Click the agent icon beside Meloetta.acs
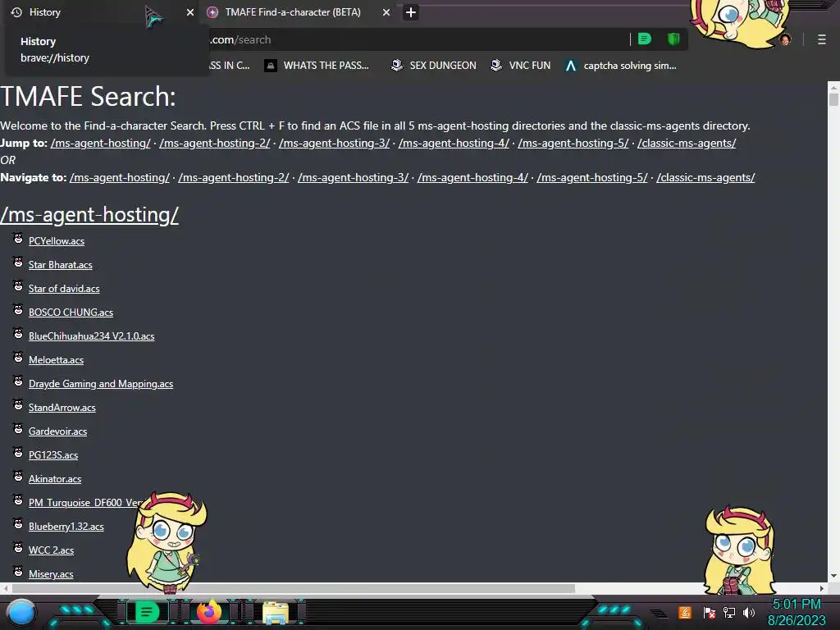840x630 pixels. tap(18, 358)
